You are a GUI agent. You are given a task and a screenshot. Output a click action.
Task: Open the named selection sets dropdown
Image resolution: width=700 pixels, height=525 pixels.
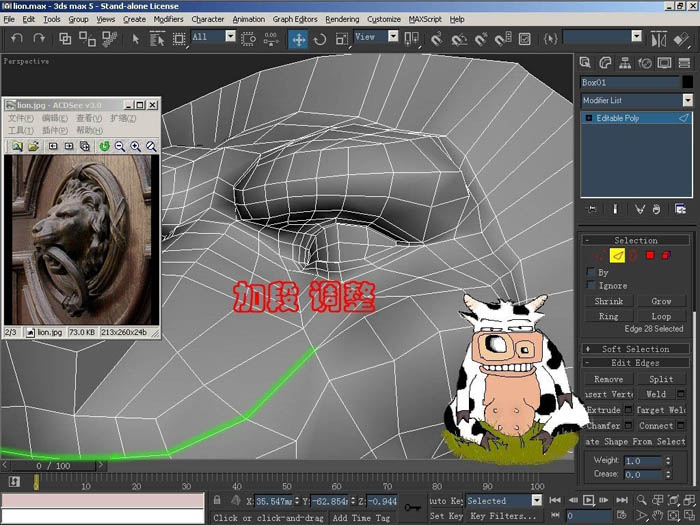pos(637,36)
